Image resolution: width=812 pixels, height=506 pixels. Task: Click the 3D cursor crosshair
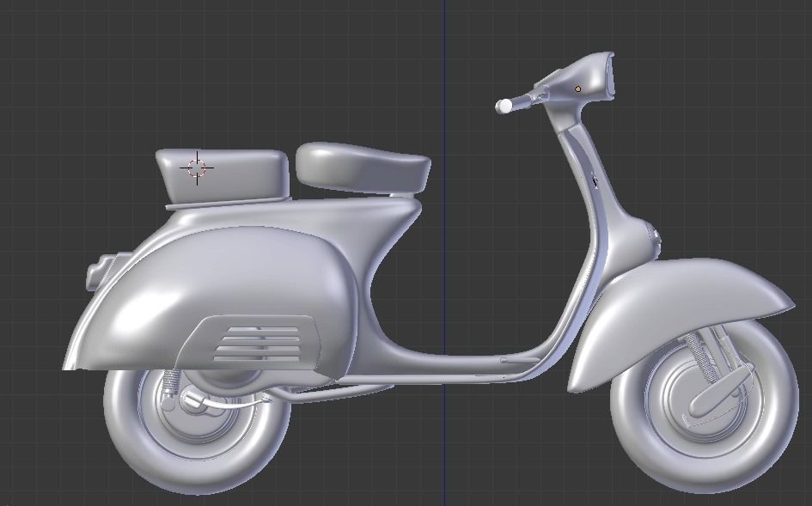click(197, 168)
